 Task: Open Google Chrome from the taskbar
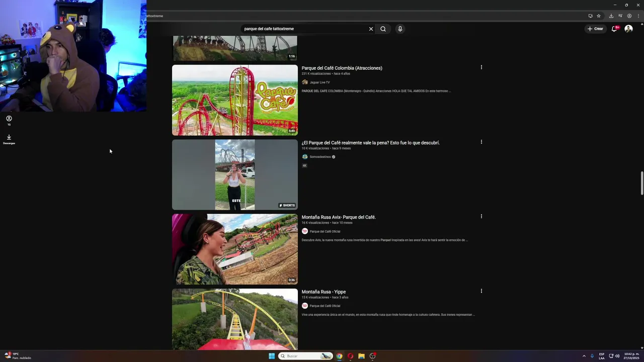point(339,356)
